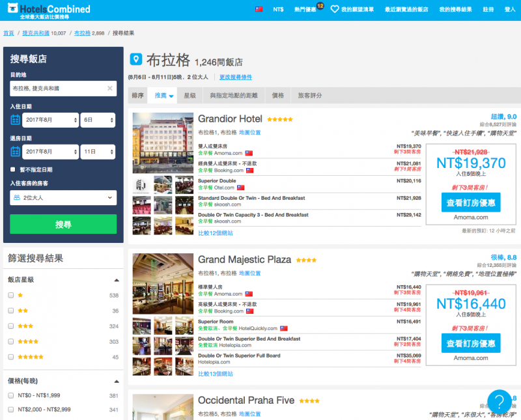Screen dimensions: 521x420
Task: Click the guests people icon in room selector
Action: (x=17, y=198)
